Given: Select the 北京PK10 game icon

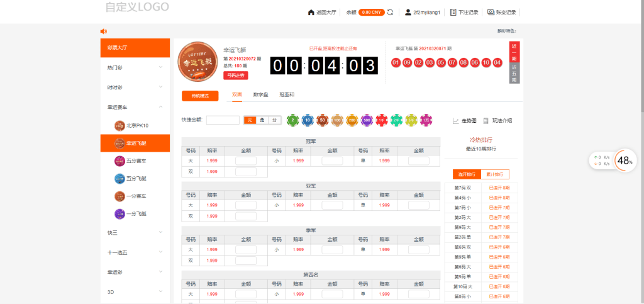Looking at the screenshot, I should point(119,125).
